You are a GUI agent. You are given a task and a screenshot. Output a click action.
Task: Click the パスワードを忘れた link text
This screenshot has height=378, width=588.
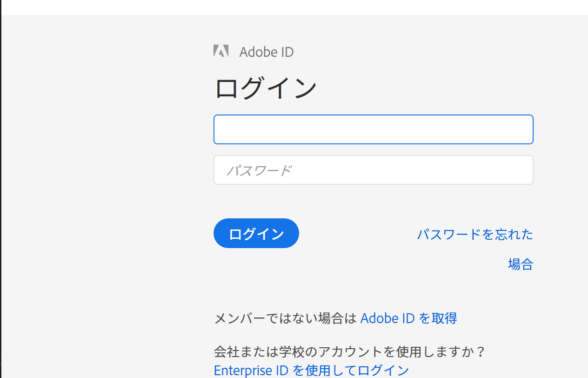[x=474, y=234]
